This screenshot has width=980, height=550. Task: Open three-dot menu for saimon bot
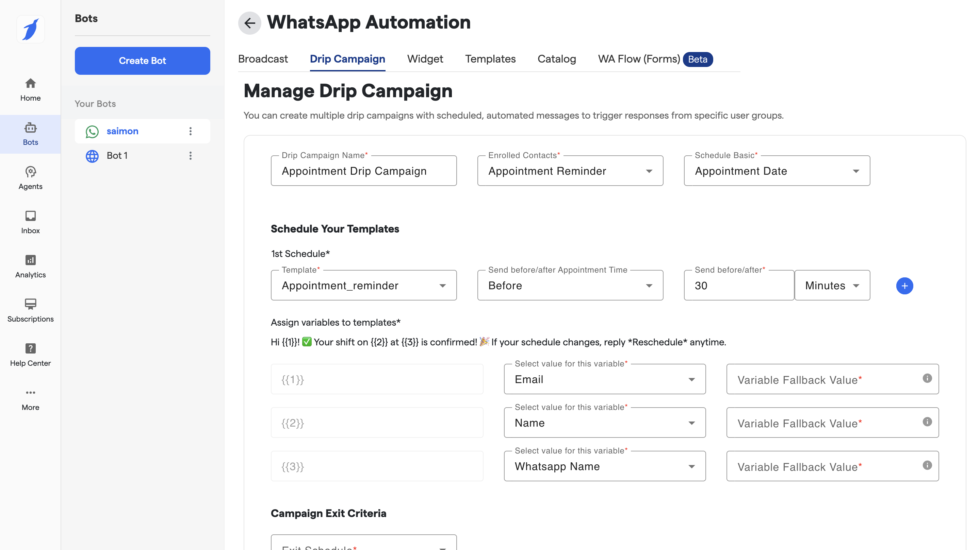pos(190,131)
